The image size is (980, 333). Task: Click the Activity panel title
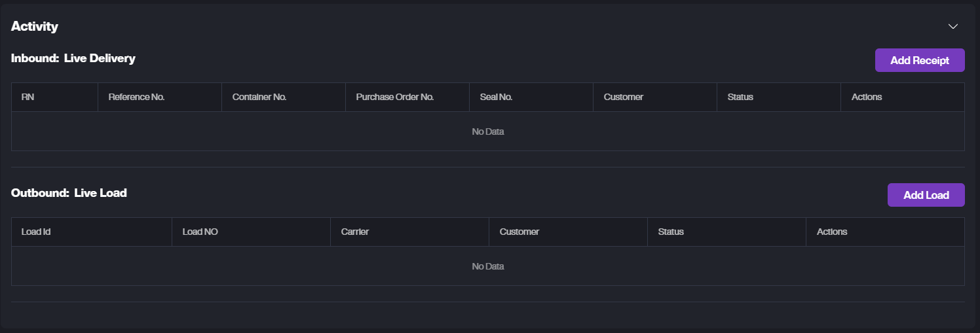[x=35, y=27]
